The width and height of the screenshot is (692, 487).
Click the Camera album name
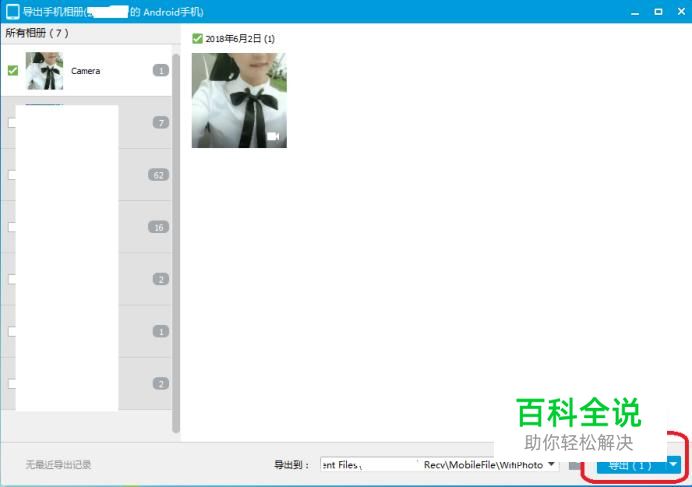86,71
